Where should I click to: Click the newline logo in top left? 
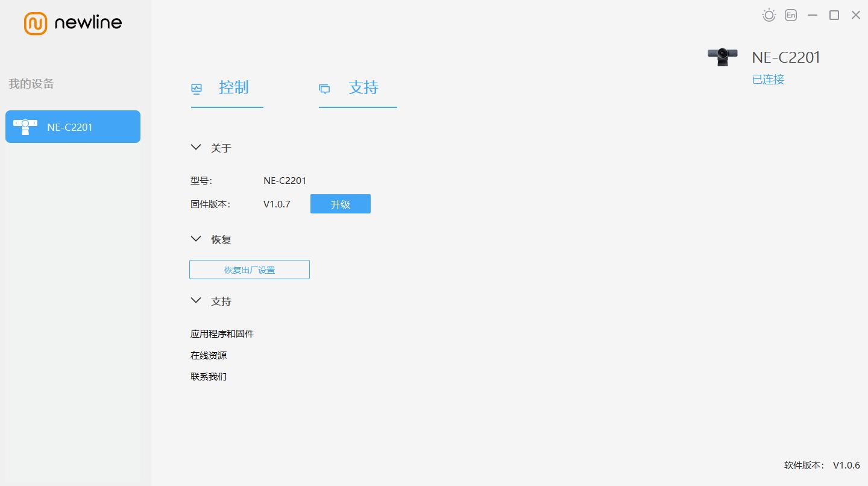pyautogui.click(x=72, y=23)
